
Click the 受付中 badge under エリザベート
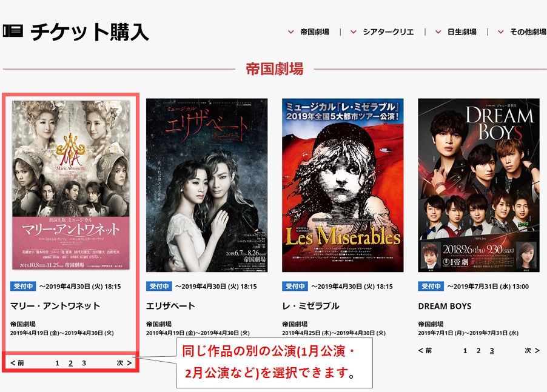(x=159, y=287)
